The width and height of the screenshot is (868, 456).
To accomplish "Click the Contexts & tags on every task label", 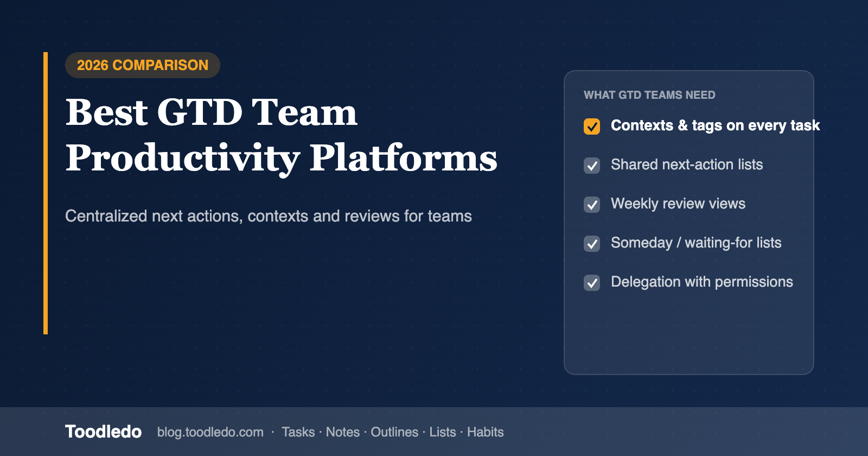I will [715, 125].
